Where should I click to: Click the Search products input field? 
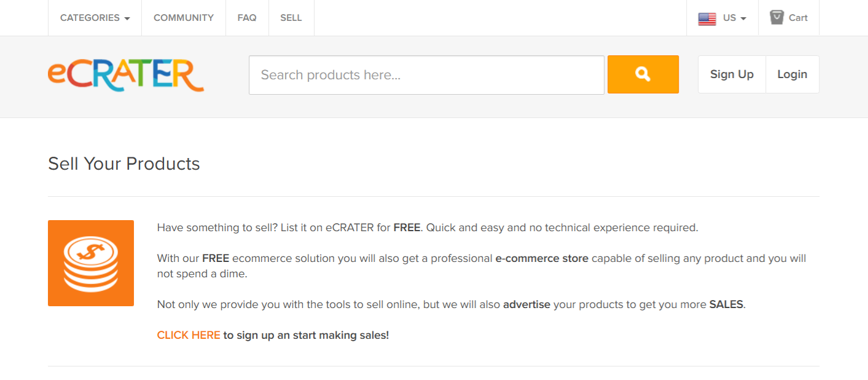tap(426, 74)
